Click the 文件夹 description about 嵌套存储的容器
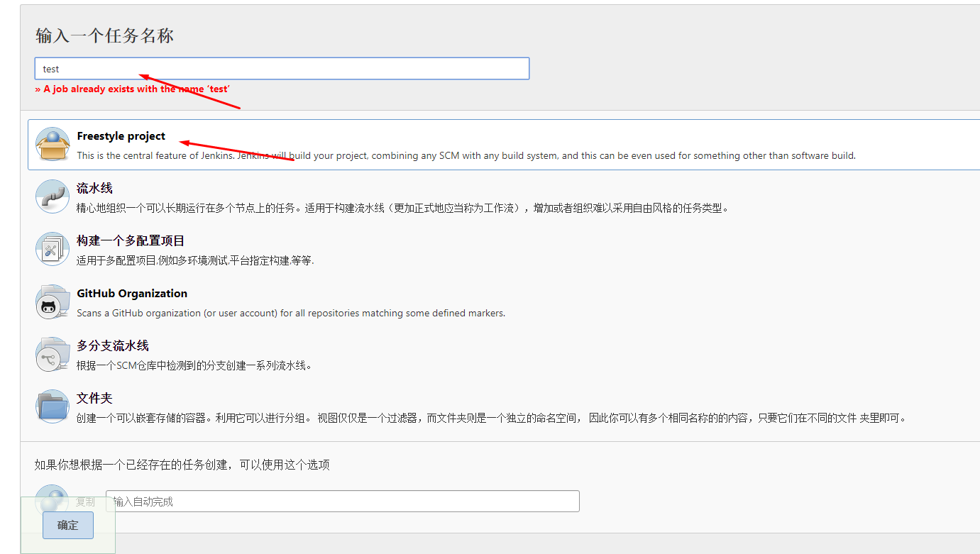980x554 pixels. pos(492,419)
